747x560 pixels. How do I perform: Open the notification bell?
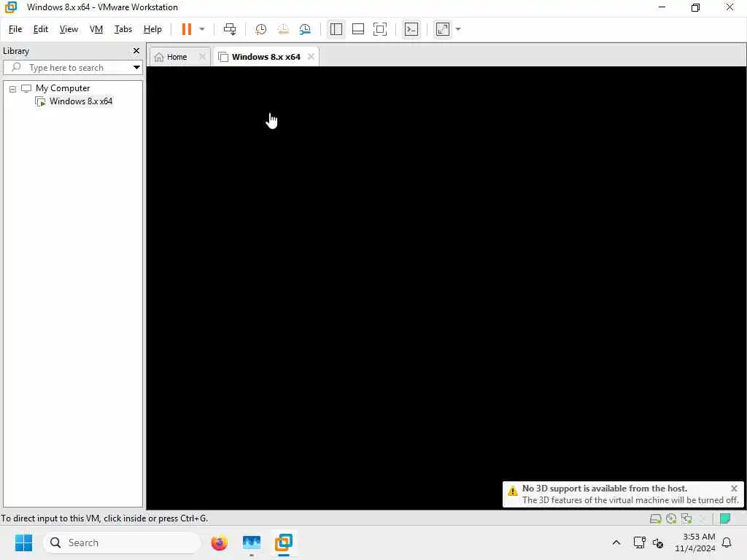click(x=727, y=542)
